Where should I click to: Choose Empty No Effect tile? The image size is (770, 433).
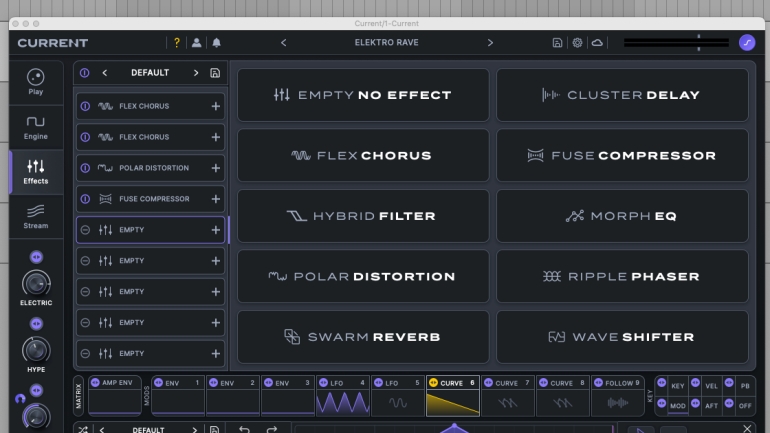click(x=363, y=95)
